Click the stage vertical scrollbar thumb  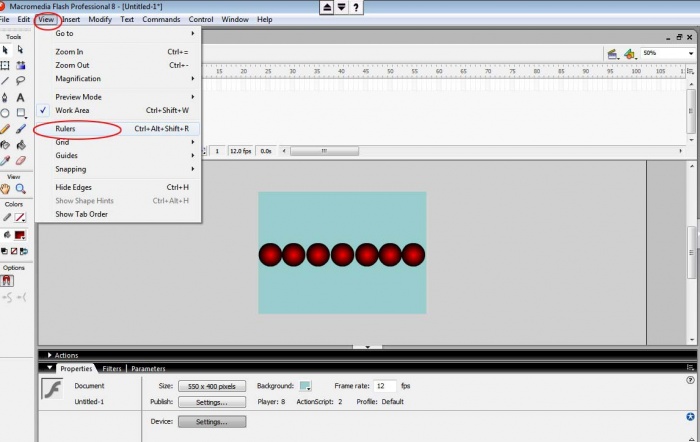tap(692, 252)
